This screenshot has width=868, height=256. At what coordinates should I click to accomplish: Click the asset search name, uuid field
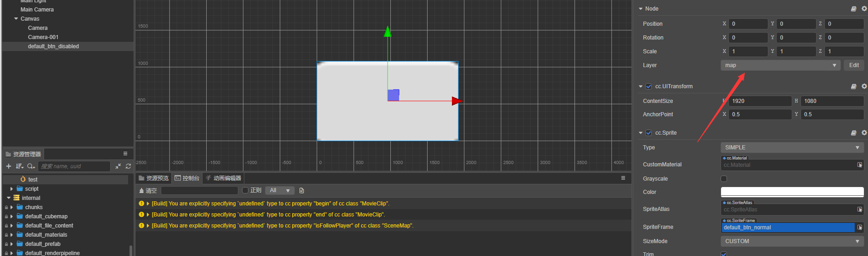(74, 166)
